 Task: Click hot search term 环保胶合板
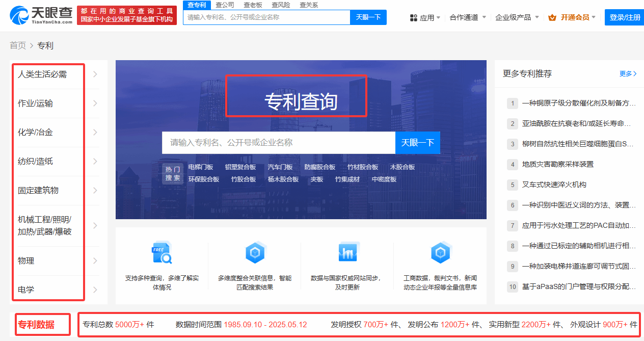(x=204, y=179)
